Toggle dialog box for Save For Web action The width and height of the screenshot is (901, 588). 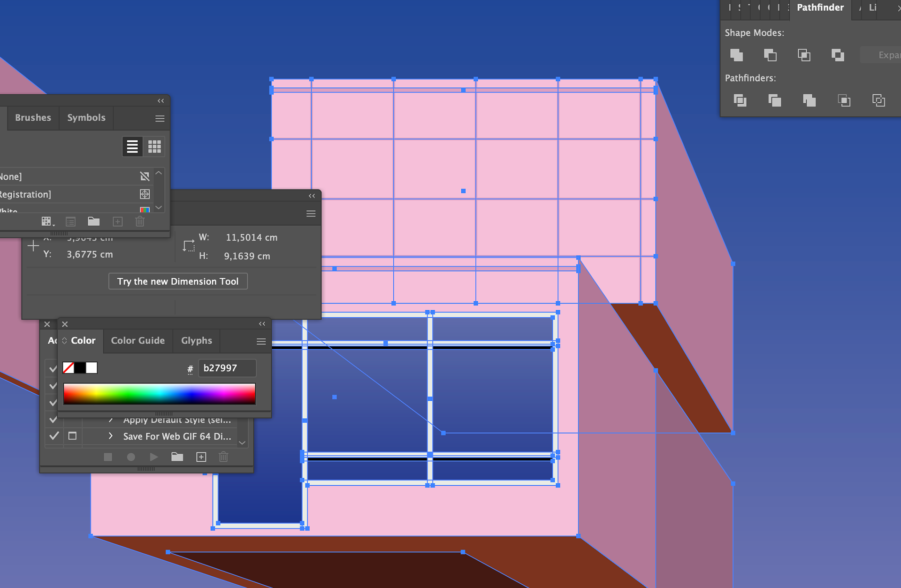72,436
